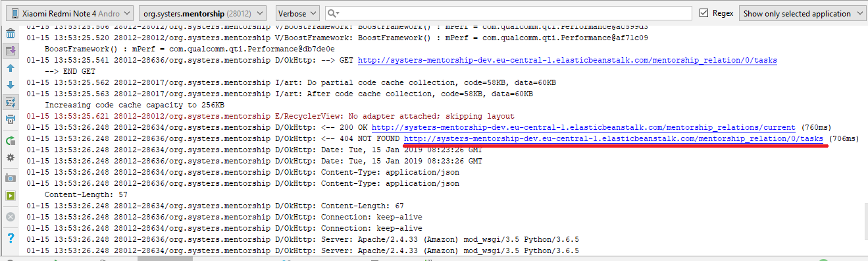
Task: Open the 200 OK mentorship_relations/current URL link
Action: [x=583, y=127]
